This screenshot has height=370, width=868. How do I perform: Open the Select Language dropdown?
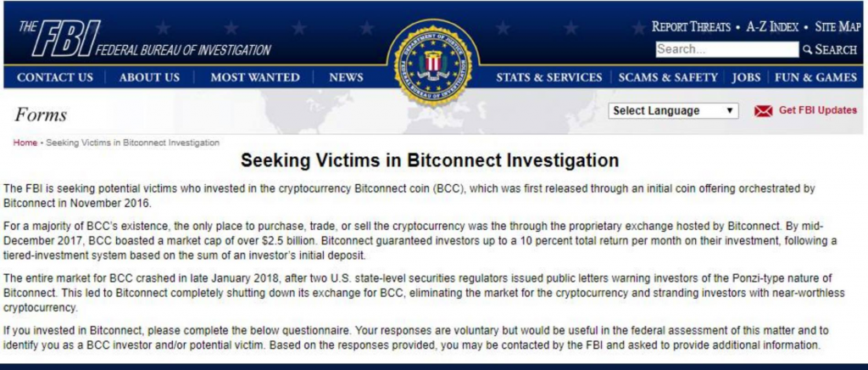[674, 111]
